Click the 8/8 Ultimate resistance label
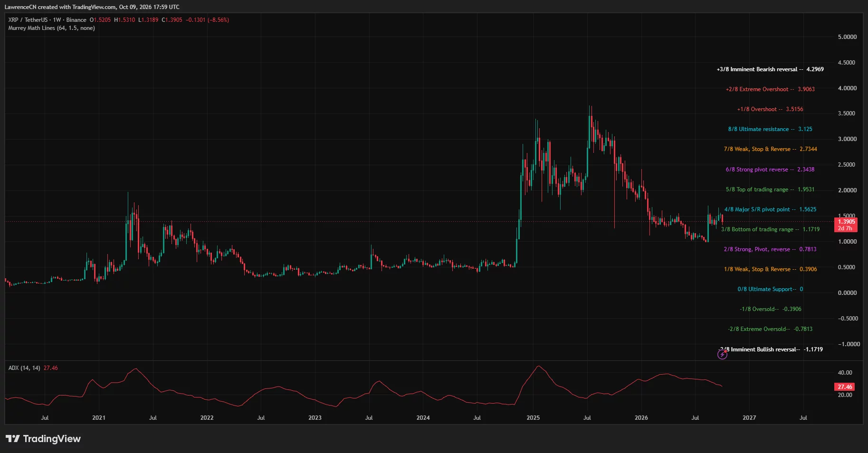The image size is (868, 453). click(770, 129)
